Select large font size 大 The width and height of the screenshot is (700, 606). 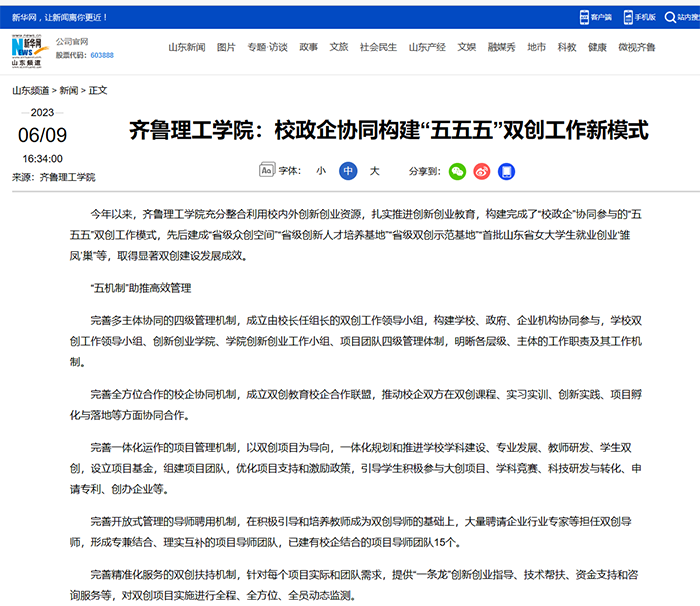point(375,171)
